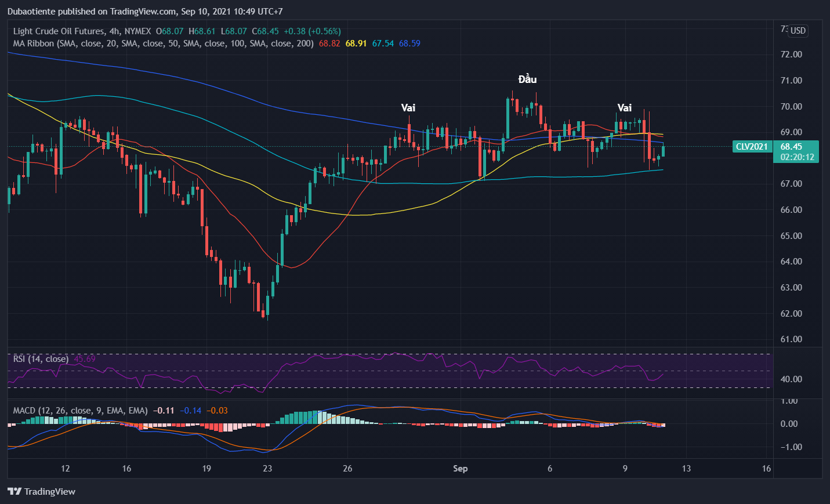
Task: Click the open price O68.07
Action: pos(169,31)
